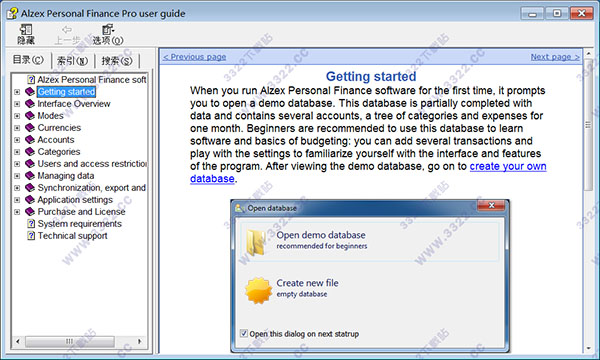Expand the Users and access restriction node
The height and width of the screenshot is (360, 600).
coord(17,164)
